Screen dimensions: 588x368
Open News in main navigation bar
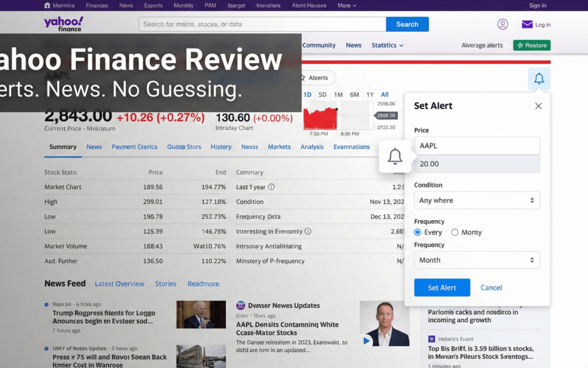click(x=354, y=45)
